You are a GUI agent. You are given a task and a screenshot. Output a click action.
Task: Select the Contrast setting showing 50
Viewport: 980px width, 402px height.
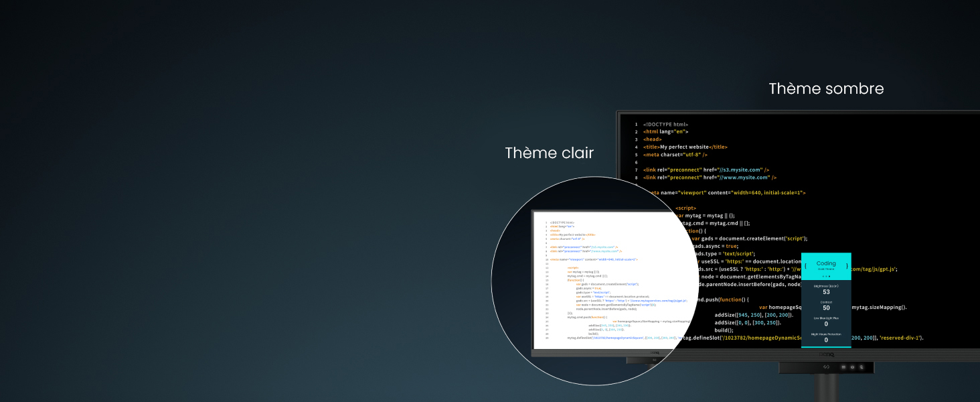(x=826, y=305)
